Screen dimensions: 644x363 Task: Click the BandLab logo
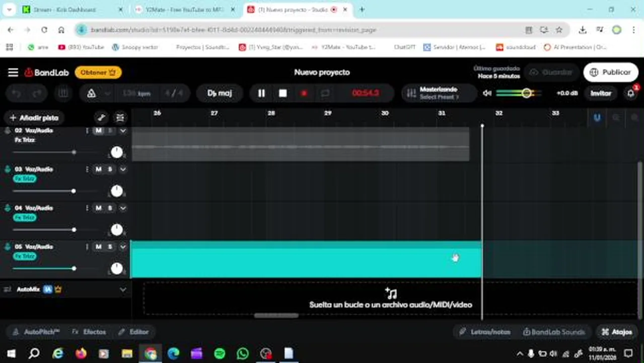click(46, 73)
